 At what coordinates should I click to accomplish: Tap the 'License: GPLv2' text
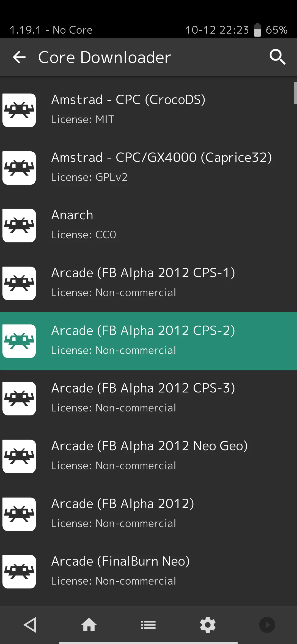click(x=89, y=177)
